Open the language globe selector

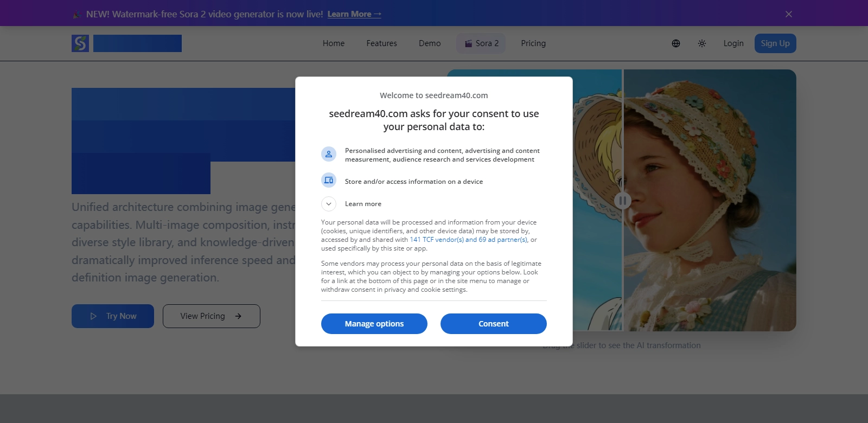coord(676,43)
